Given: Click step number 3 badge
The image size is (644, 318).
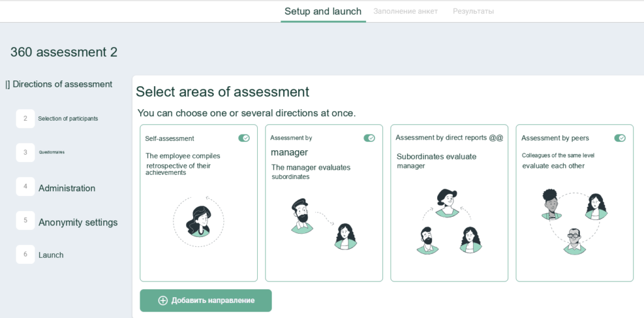Looking at the screenshot, I should click(x=25, y=152).
